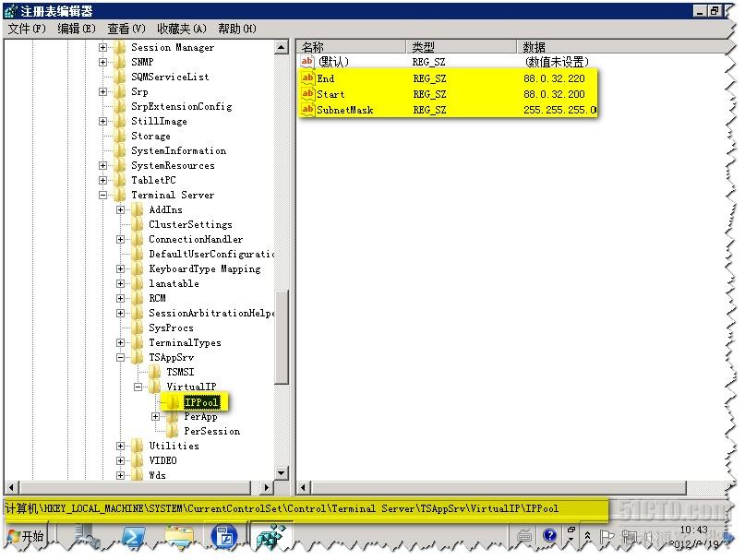Screen dimensions: 745x560
Task: Click the 'ab' icon of the (默认) value
Action: (x=306, y=61)
